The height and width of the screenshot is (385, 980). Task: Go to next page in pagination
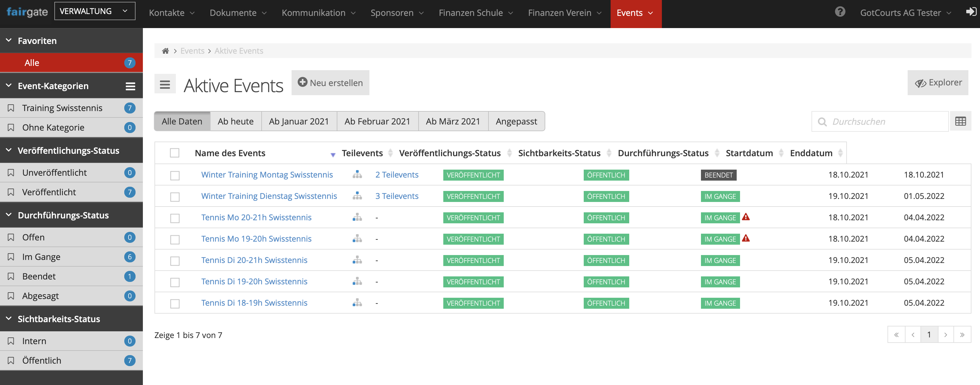[946, 334]
